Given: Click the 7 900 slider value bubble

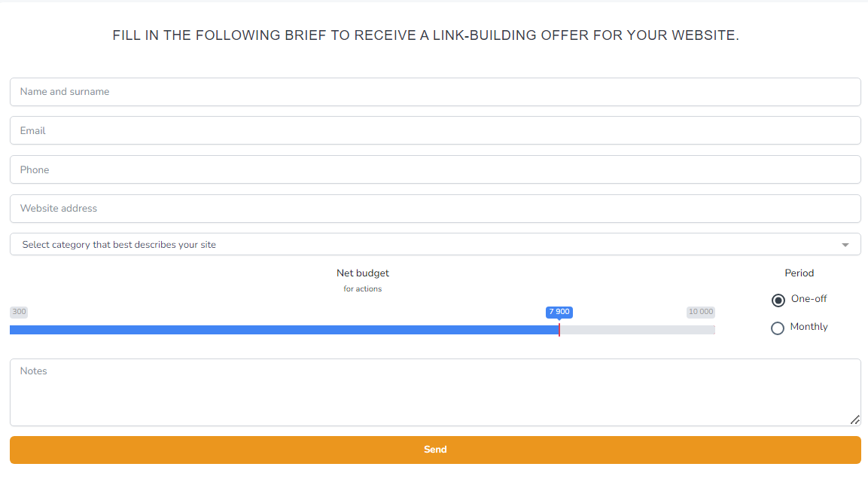Looking at the screenshot, I should [x=559, y=312].
